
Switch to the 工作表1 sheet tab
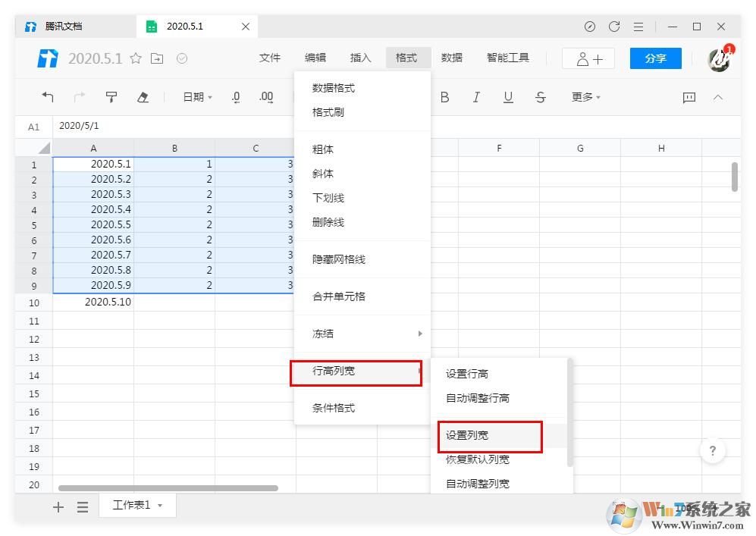132,505
